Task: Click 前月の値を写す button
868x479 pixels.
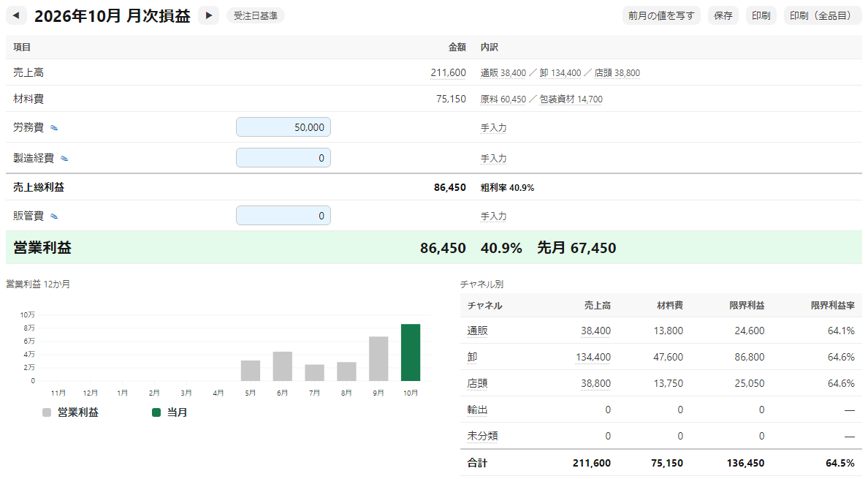Action: point(661,15)
